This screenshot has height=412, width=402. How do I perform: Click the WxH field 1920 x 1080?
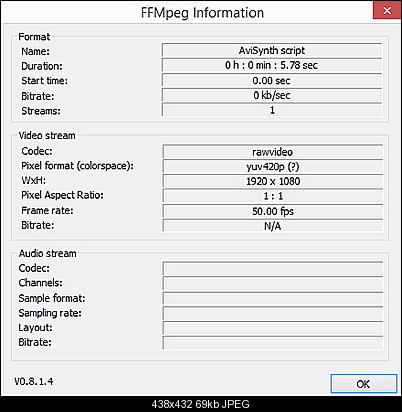click(x=273, y=181)
